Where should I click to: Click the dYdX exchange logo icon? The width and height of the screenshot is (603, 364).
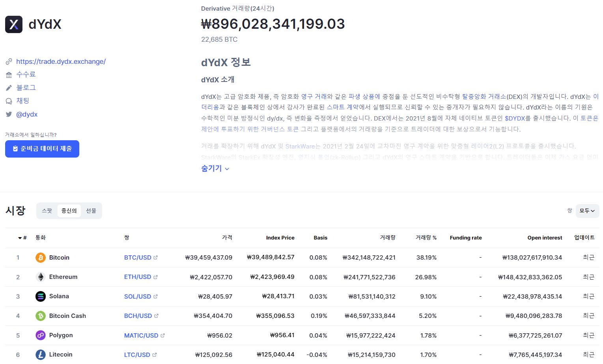[14, 24]
